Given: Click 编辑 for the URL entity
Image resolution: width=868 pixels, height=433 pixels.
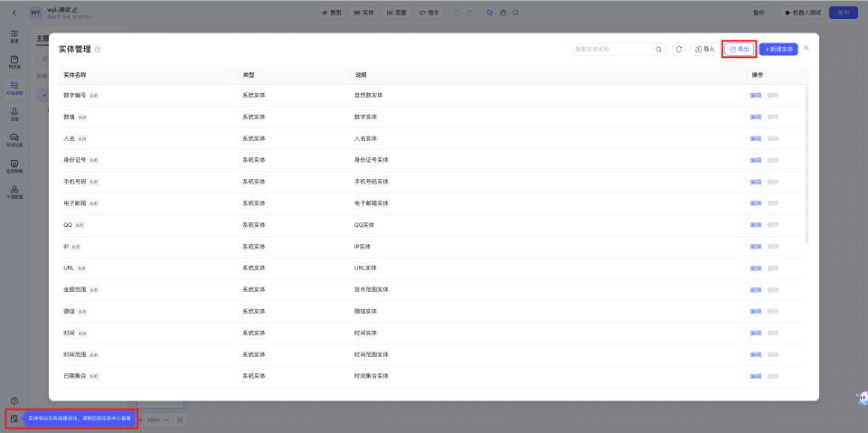Looking at the screenshot, I should tap(755, 268).
